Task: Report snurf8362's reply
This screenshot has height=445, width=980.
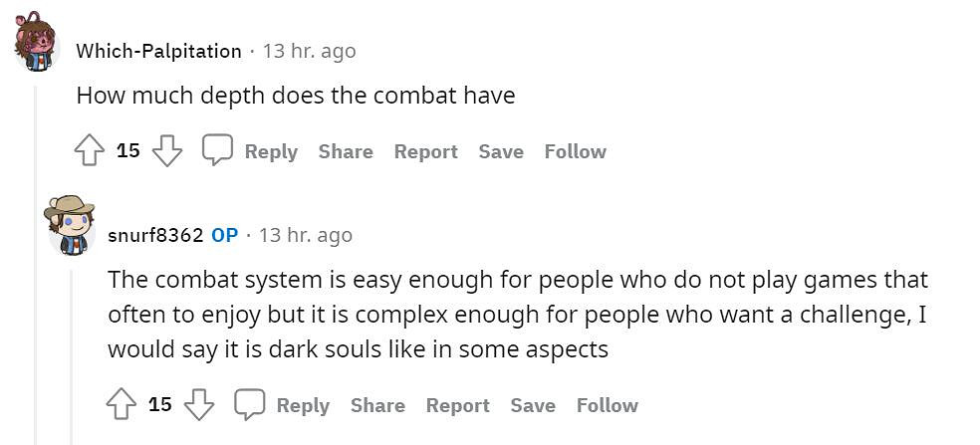Action: (457, 405)
